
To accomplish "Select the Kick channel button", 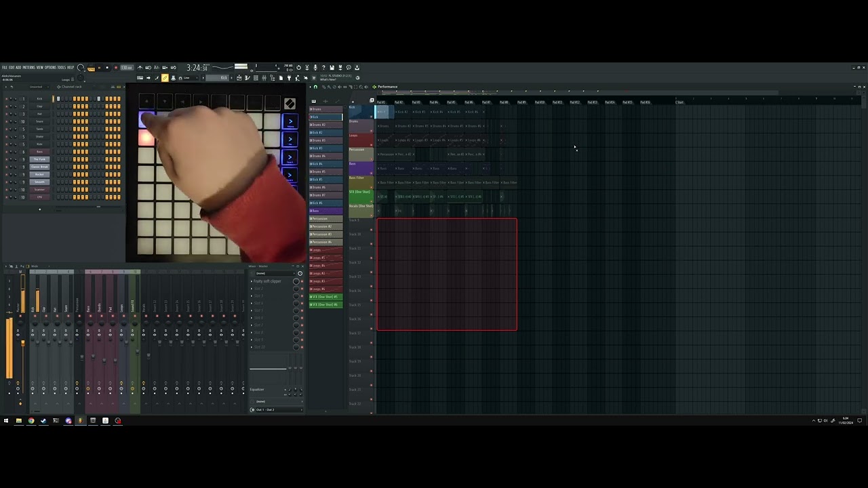I will tap(39, 99).
